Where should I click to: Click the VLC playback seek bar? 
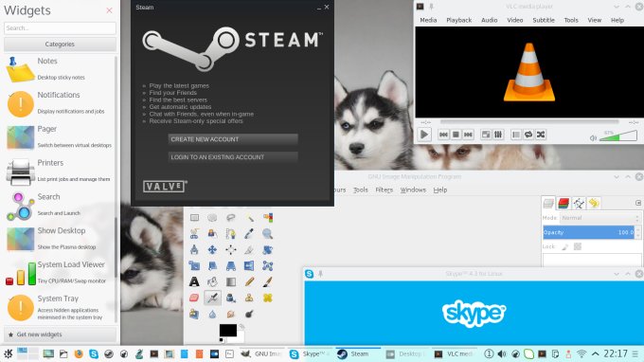(x=529, y=121)
